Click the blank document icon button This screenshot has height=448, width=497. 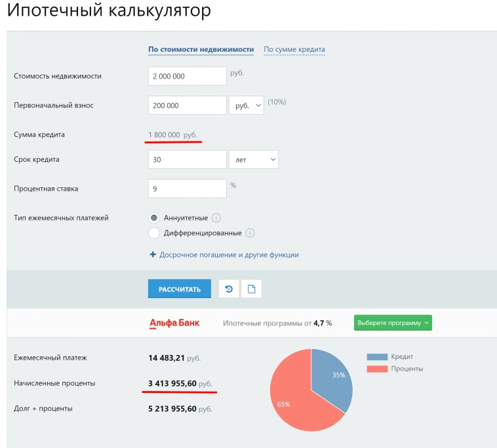tap(251, 289)
